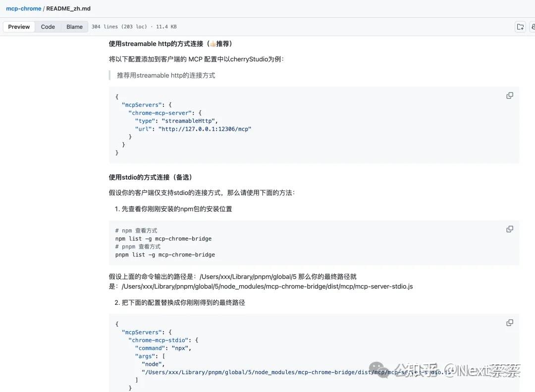This screenshot has height=392, width=535.
Task: Click the "streamableHttp" value in the JSON config
Action: (x=191, y=121)
